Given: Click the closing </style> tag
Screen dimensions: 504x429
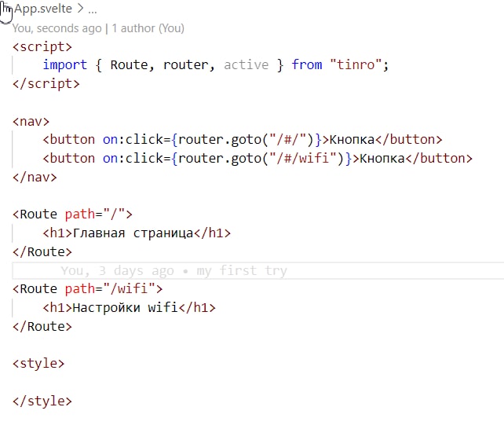Looking at the screenshot, I should tap(42, 401).
